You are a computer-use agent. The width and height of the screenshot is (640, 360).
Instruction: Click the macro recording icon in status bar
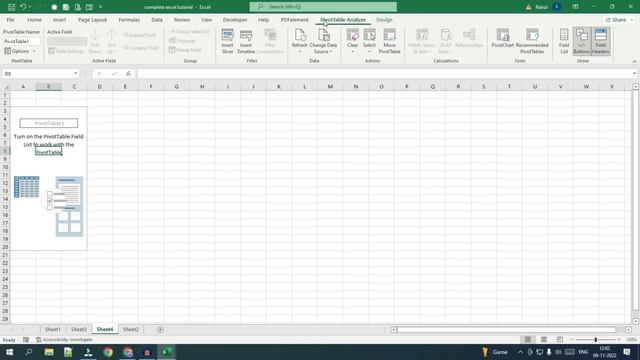pyautogui.click(x=26, y=340)
